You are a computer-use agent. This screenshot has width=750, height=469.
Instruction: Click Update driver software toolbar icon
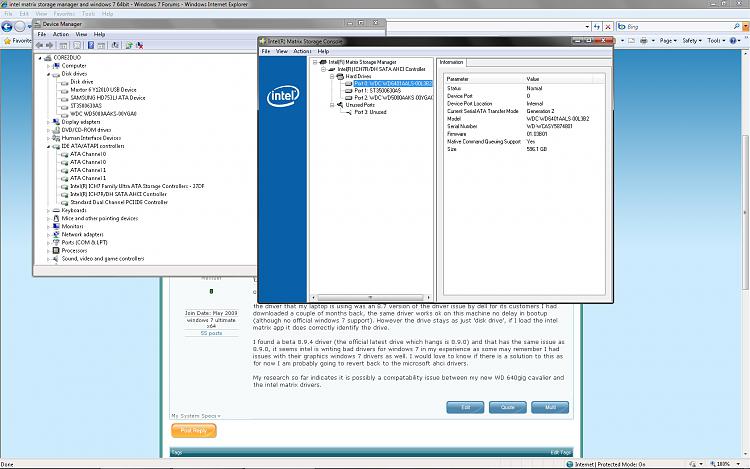point(129,45)
